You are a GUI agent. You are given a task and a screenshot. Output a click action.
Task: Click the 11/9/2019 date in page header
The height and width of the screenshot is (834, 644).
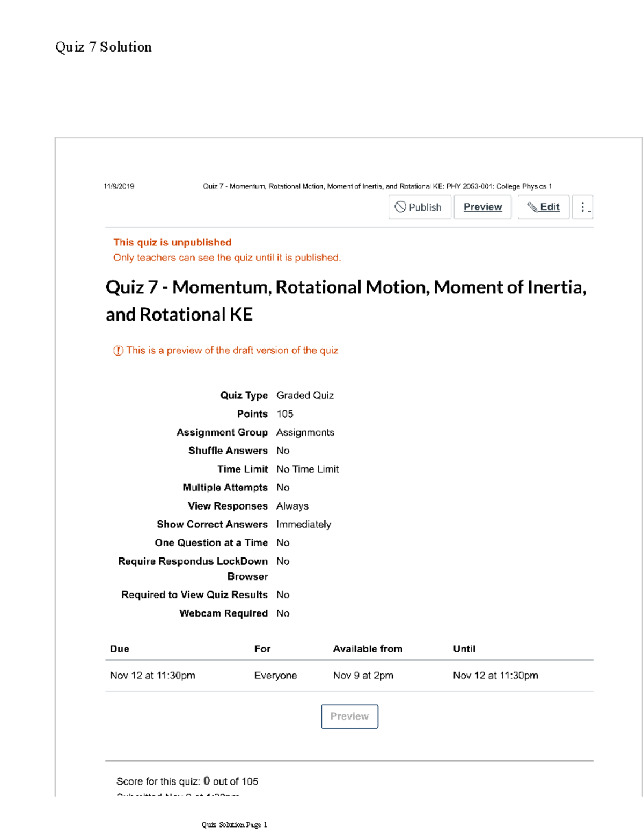point(119,186)
